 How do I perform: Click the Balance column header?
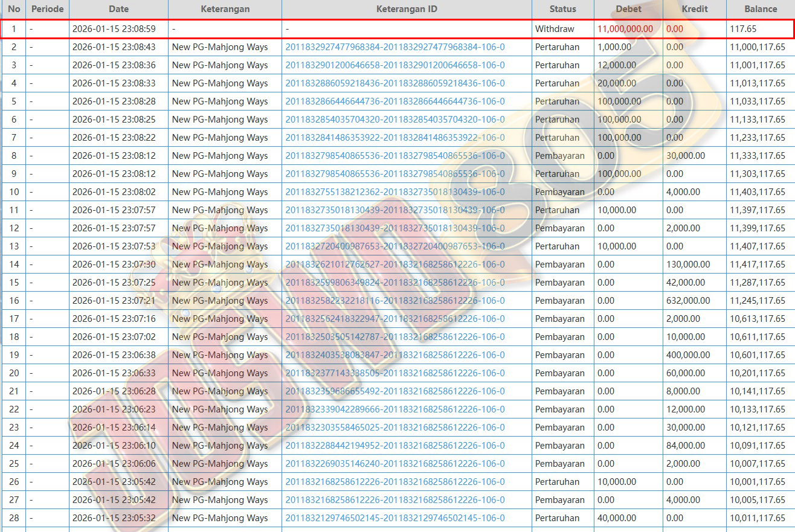pyautogui.click(x=761, y=9)
